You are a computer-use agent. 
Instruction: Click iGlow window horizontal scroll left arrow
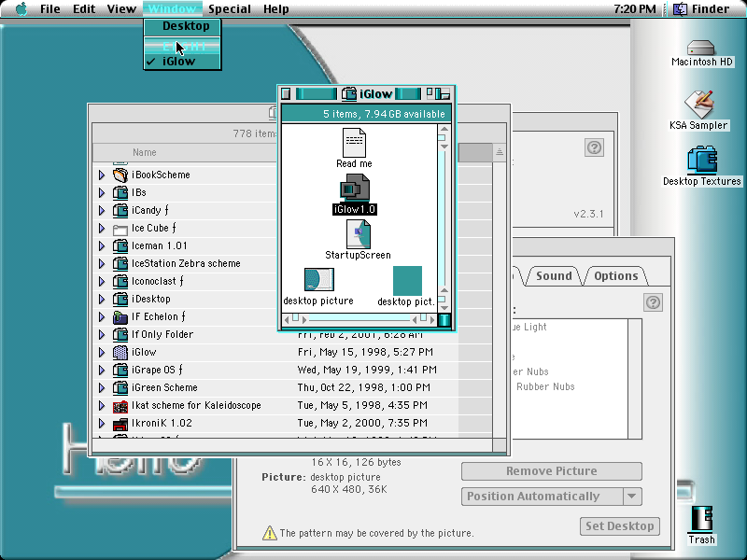pos(287,319)
